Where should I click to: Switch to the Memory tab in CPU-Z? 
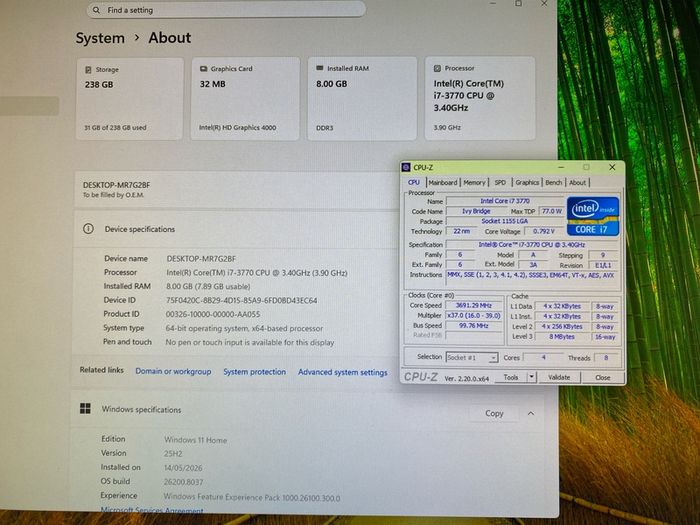(x=474, y=183)
